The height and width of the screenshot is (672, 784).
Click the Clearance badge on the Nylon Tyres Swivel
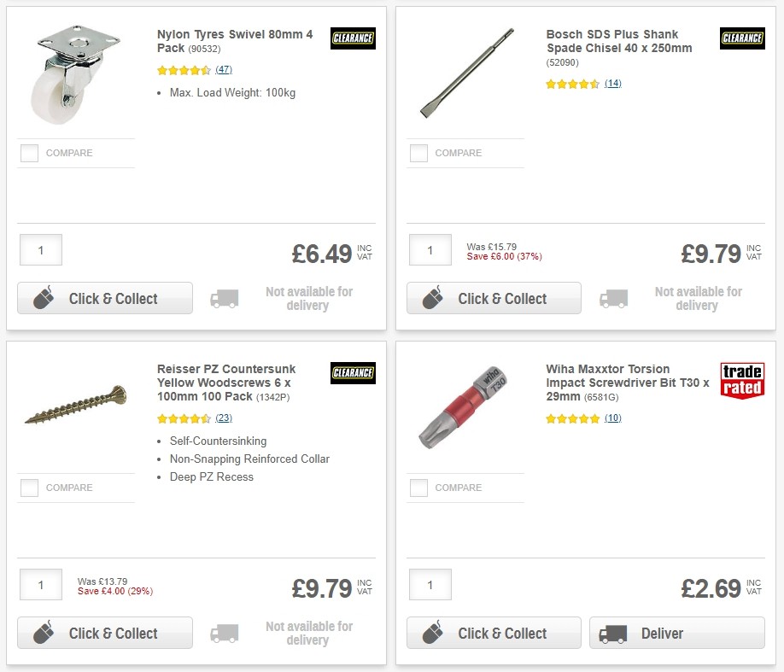coord(353,38)
